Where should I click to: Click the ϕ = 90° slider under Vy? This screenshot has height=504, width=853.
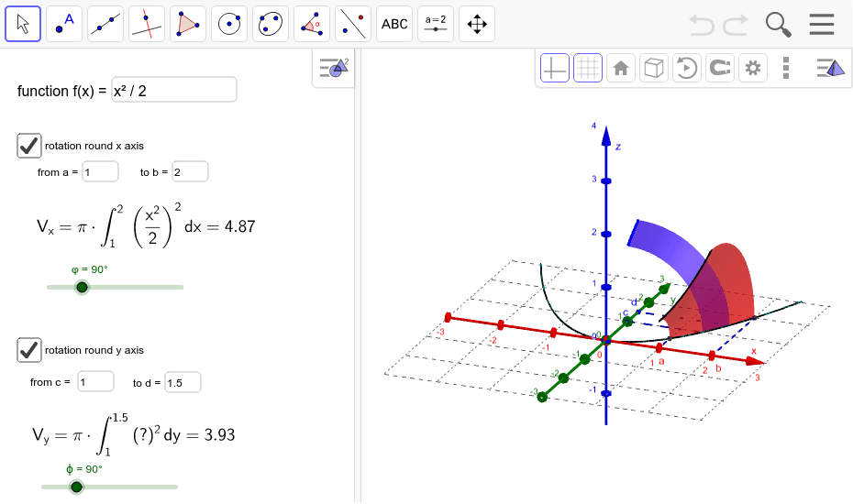(77, 488)
